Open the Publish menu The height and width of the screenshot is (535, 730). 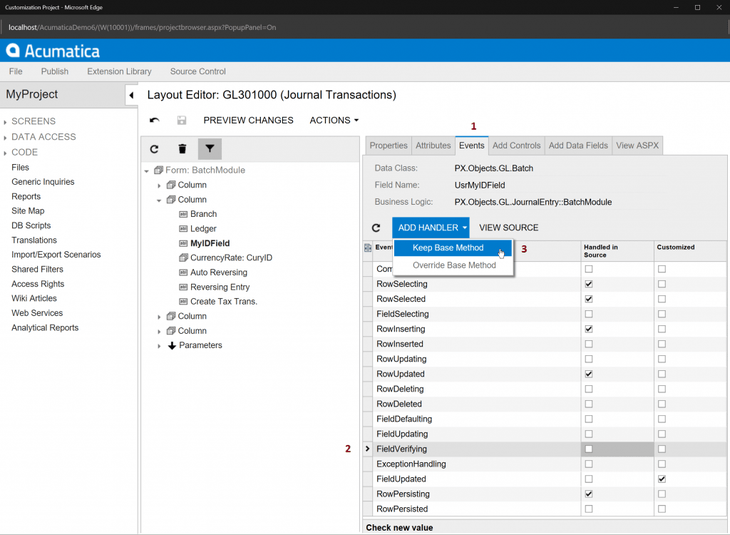click(54, 71)
